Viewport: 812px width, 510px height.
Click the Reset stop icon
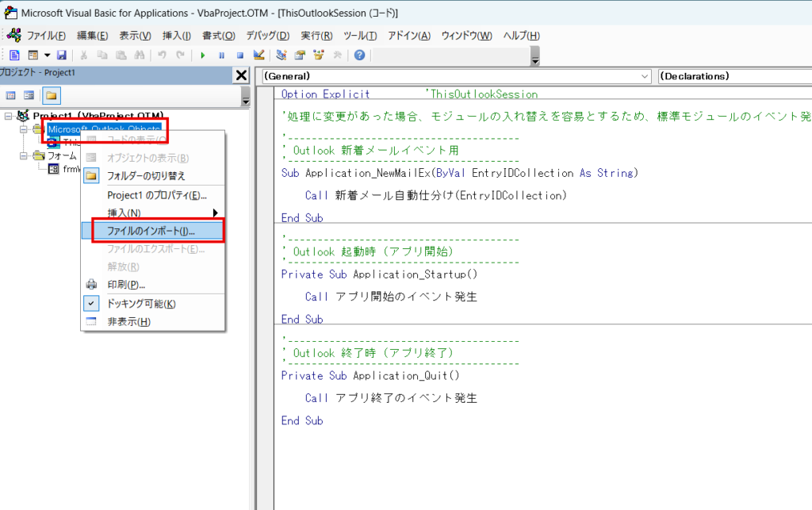(239, 56)
